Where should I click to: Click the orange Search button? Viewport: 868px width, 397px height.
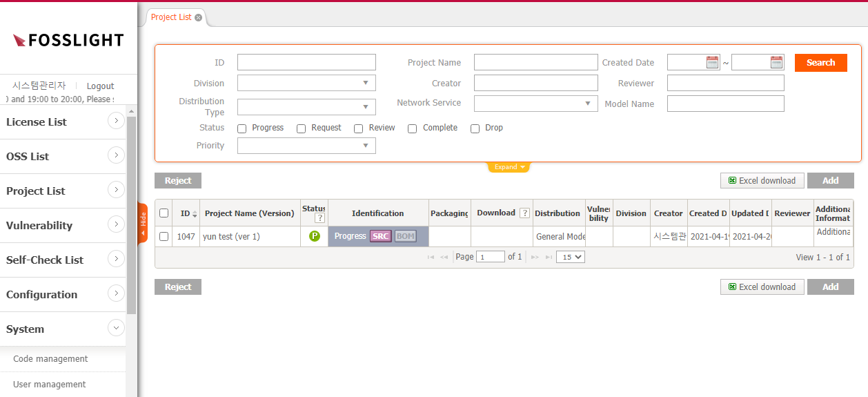pos(820,63)
